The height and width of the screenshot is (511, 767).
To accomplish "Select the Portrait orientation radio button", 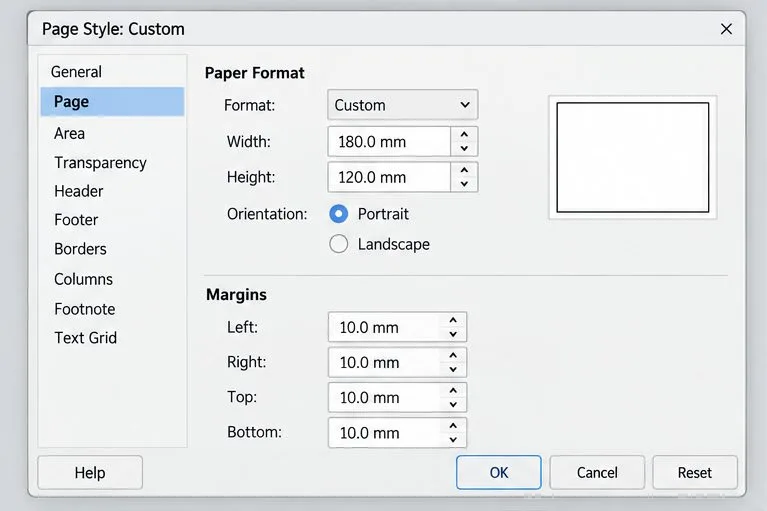I will pyautogui.click(x=338, y=214).
